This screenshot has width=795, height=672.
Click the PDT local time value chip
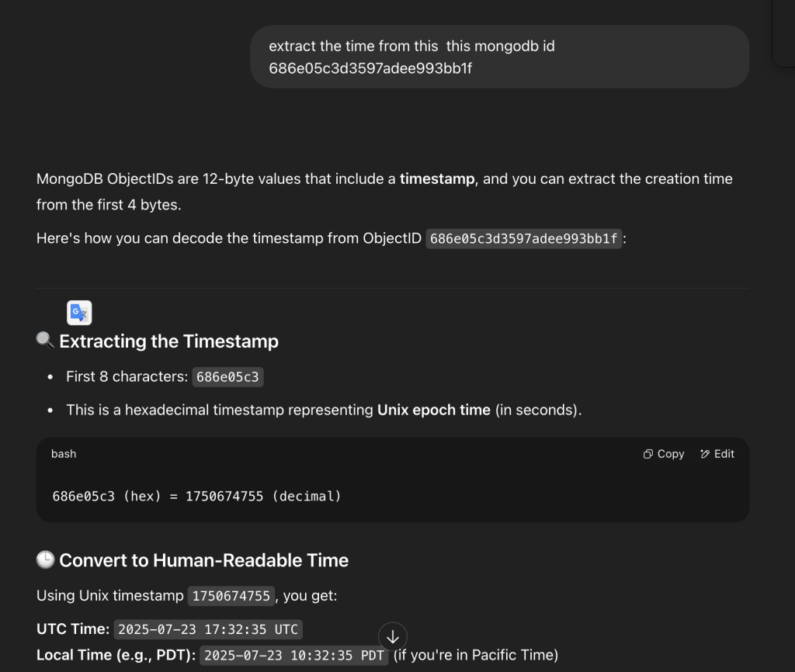293,656
